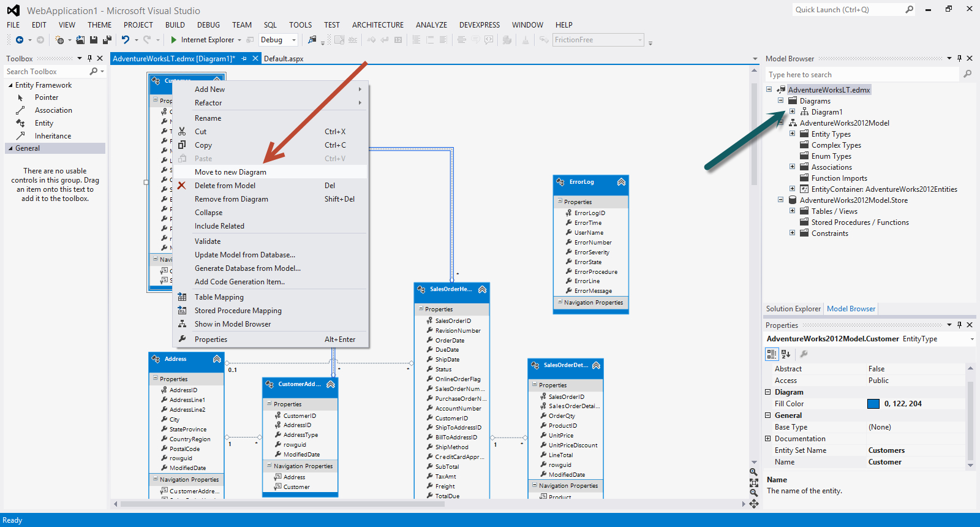This screenshot has width=980, height=527.
Task: Click the Zoom In diagram icon
Action: (753, 472)
